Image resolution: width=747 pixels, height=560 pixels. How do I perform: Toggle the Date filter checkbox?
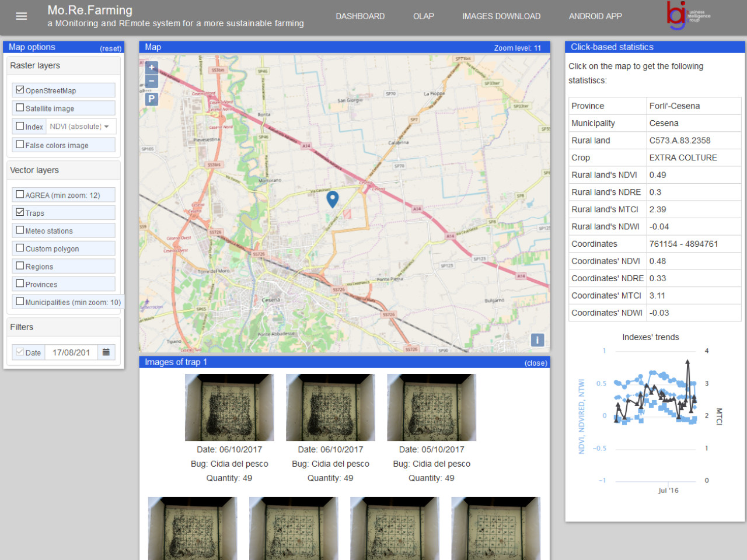20,352
